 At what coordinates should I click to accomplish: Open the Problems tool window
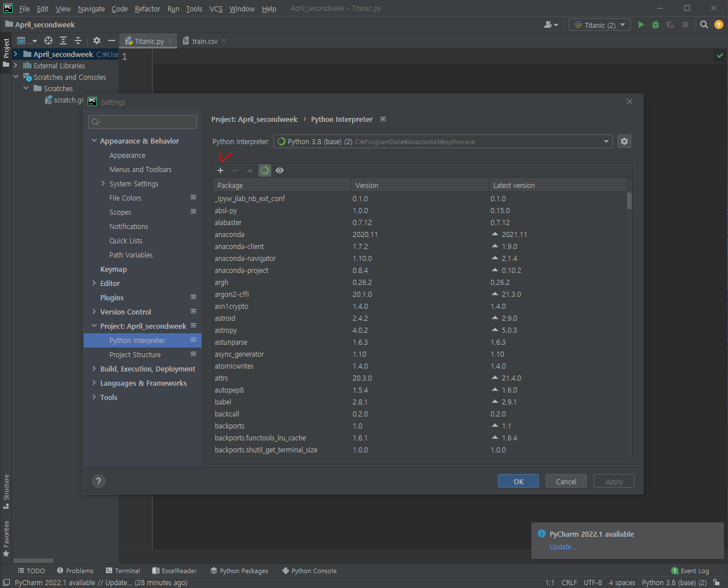(x=75, y=570)
